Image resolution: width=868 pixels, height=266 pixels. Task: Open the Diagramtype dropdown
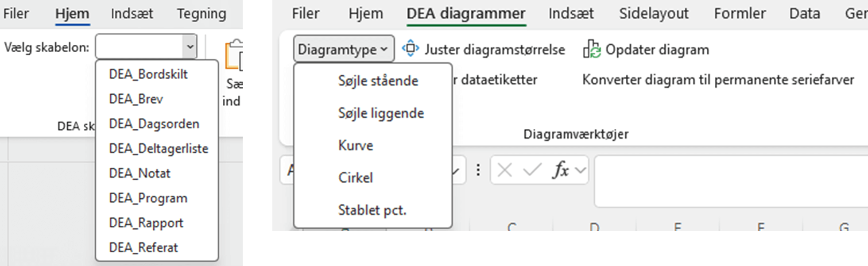(x=344, y=49)
